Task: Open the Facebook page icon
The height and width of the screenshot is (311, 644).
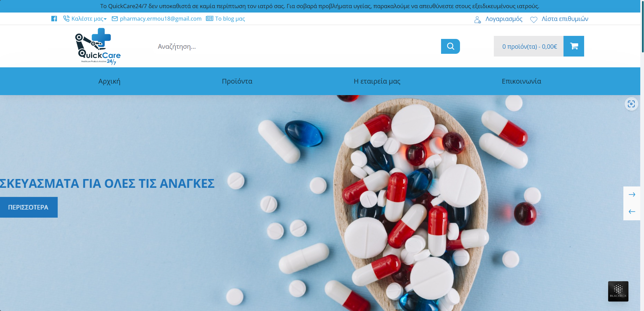Action: pos(54,19)
